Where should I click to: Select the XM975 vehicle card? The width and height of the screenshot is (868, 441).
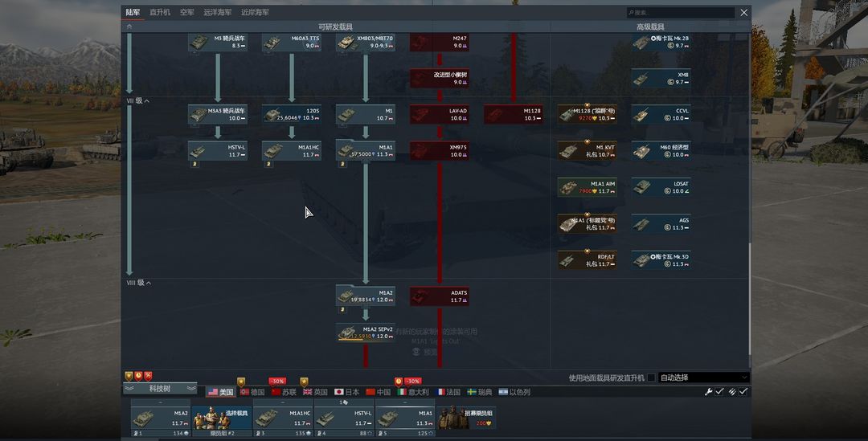pos(440,151)
